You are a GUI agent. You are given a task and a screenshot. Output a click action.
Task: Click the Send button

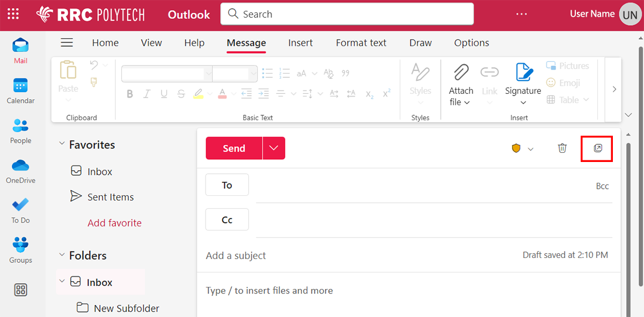pyautogui.click(x=234, y=149)
